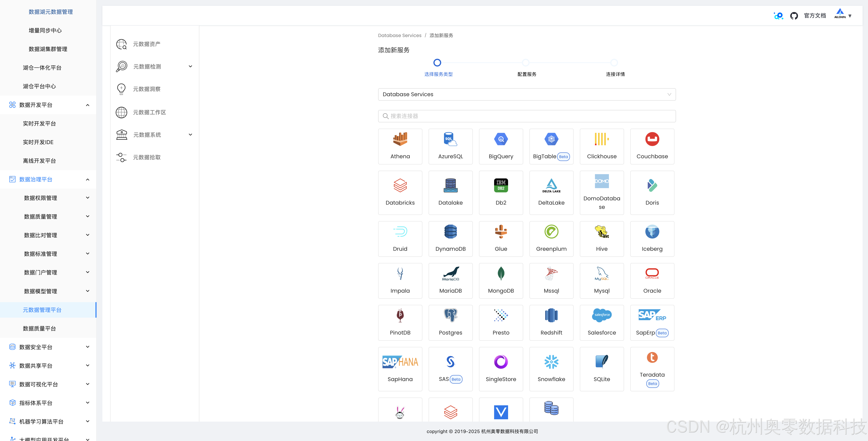Choose the Salesforce connector

click(x=602, y=323)
